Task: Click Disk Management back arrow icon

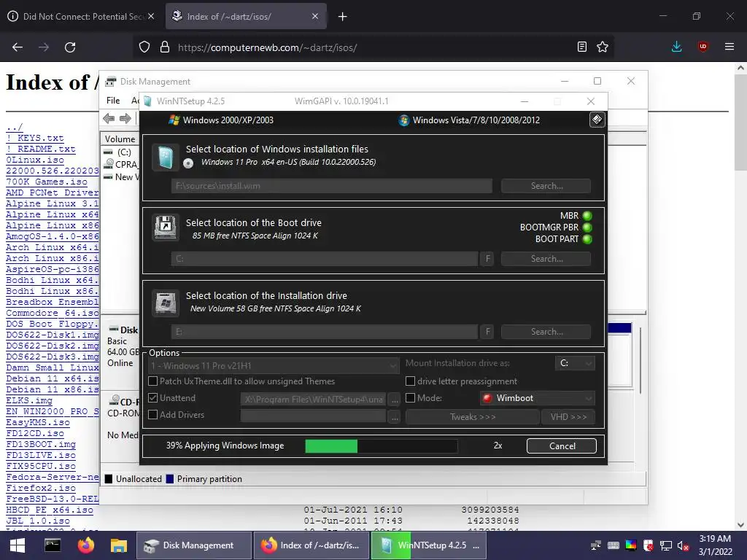Action: click(109, 119)
